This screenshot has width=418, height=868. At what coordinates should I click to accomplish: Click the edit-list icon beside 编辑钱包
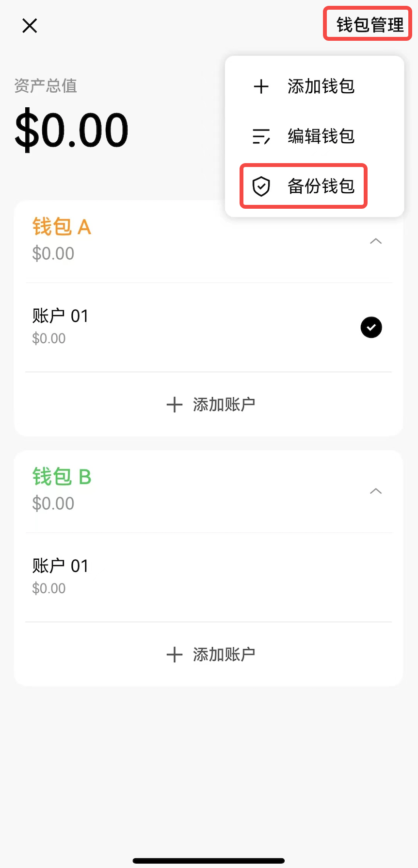point(261,136)
